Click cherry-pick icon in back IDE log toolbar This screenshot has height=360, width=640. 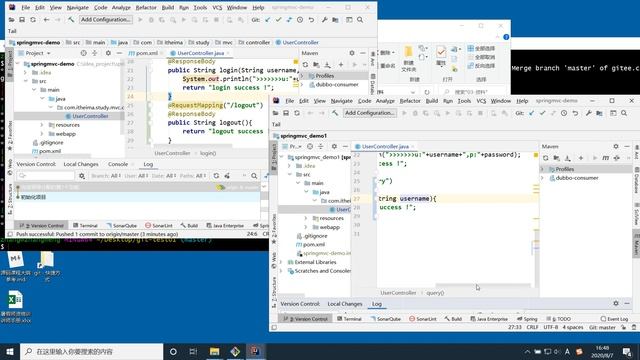(227, 176)
